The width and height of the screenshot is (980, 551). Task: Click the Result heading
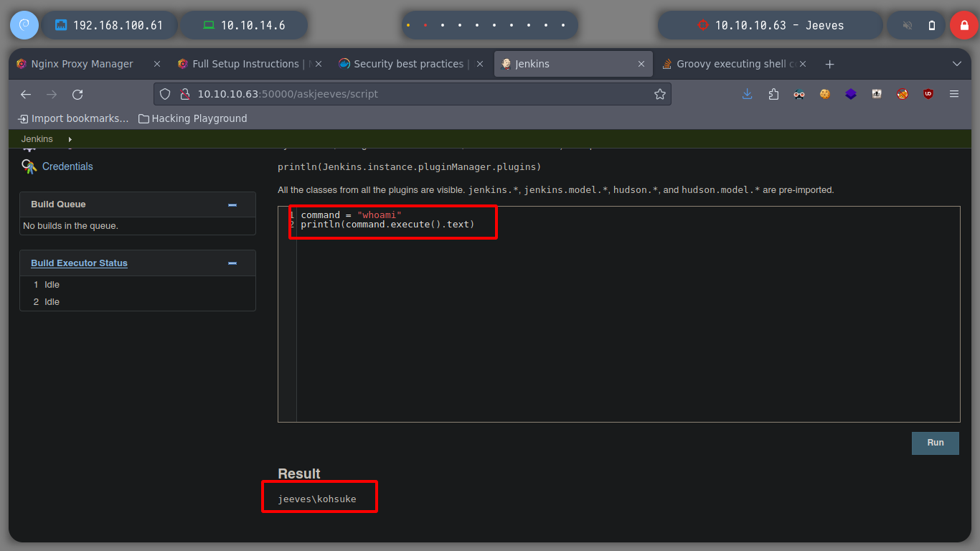coord(299,474)
